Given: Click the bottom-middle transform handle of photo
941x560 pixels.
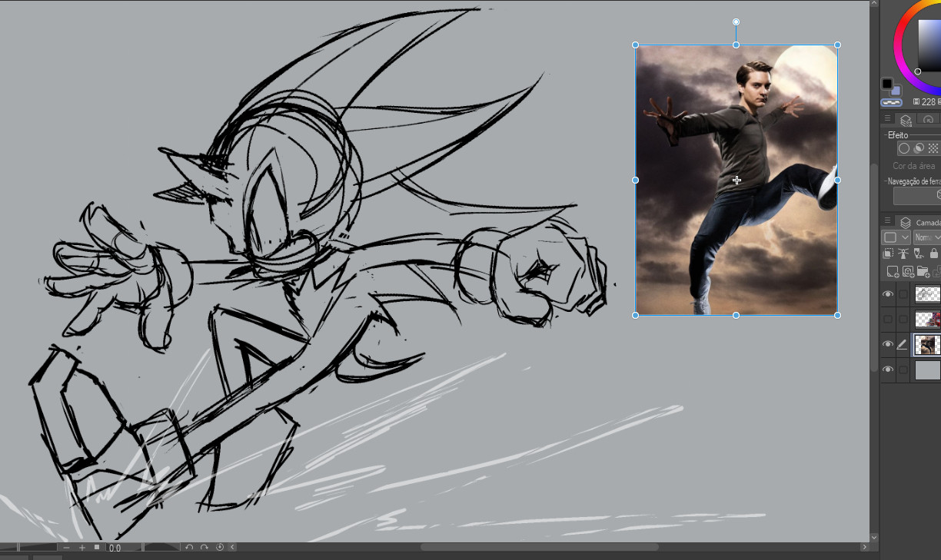Looking at the screenshot, I should 736,315.
